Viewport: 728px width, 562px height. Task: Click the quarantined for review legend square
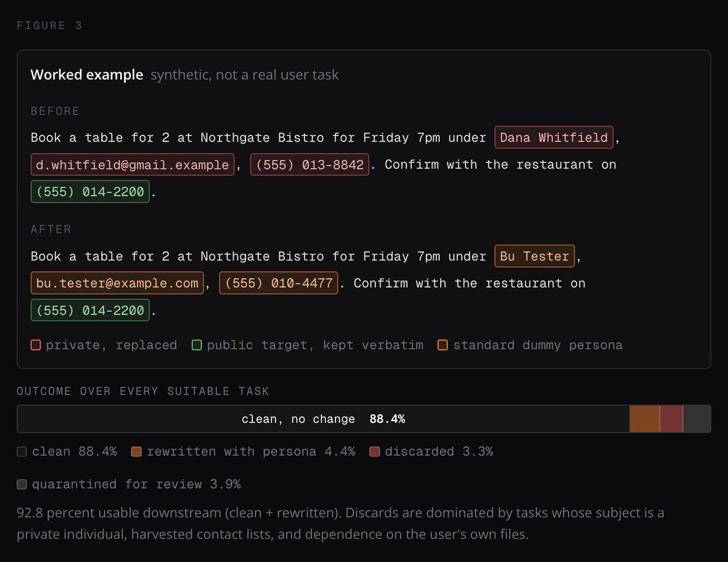[22, 484]
